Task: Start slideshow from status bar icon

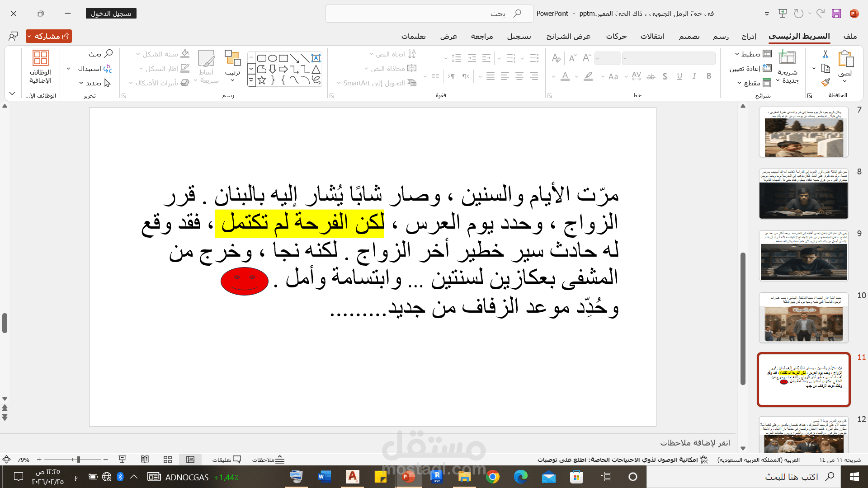Action: 122,460
